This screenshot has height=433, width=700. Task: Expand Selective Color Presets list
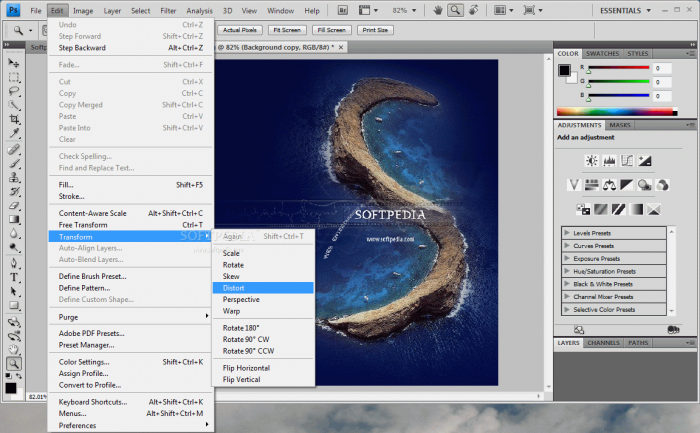(x=567, y=309)
